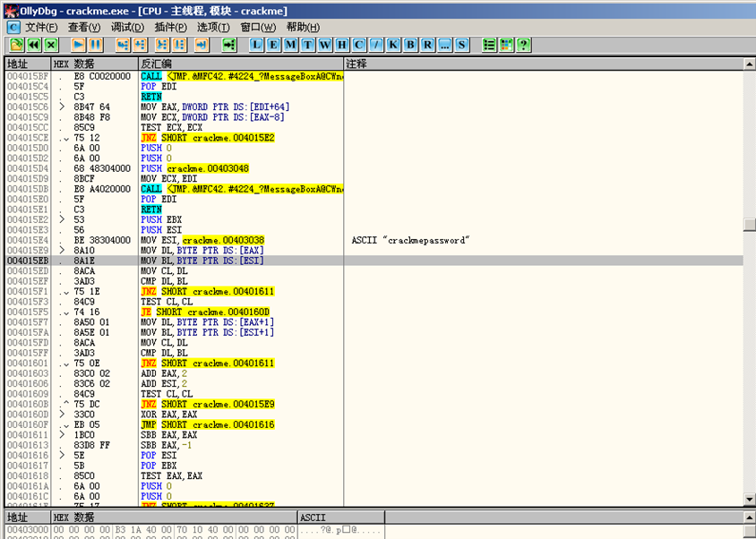
Task: Open Memory map with M button
Action: tap(291, 44)
